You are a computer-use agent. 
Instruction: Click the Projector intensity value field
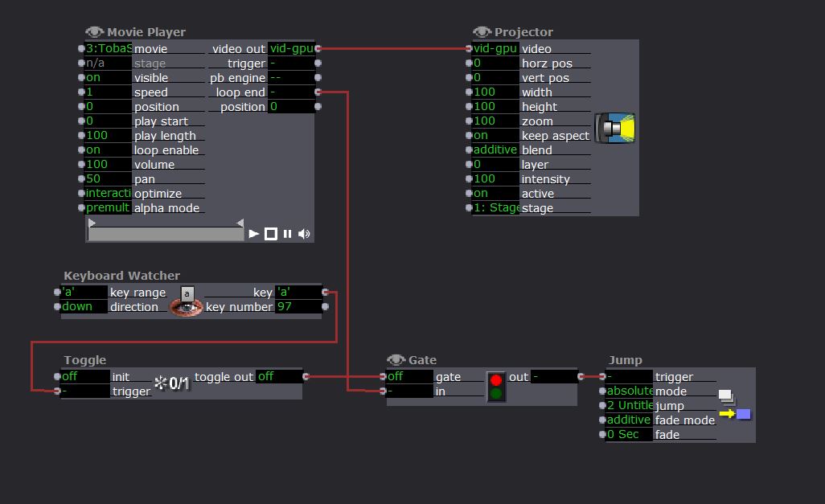(x=495, y=179)
